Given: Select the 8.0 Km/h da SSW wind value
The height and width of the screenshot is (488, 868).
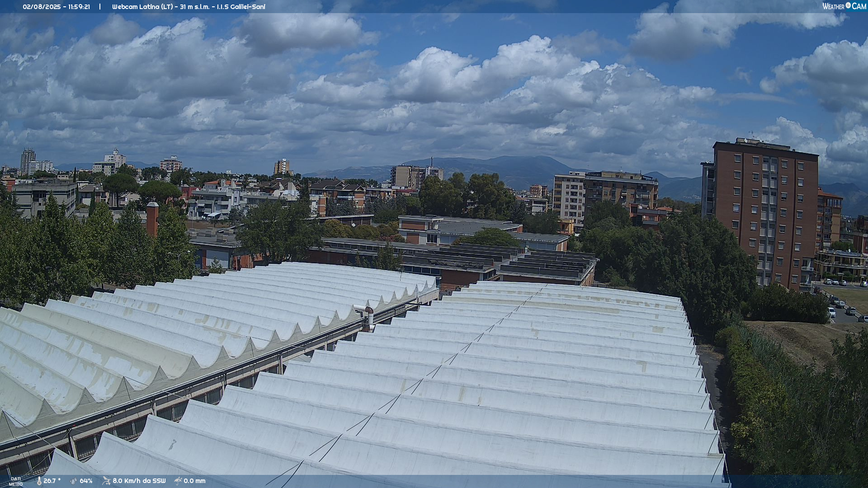Looking at the screenshot, I should tap(139, 481).
